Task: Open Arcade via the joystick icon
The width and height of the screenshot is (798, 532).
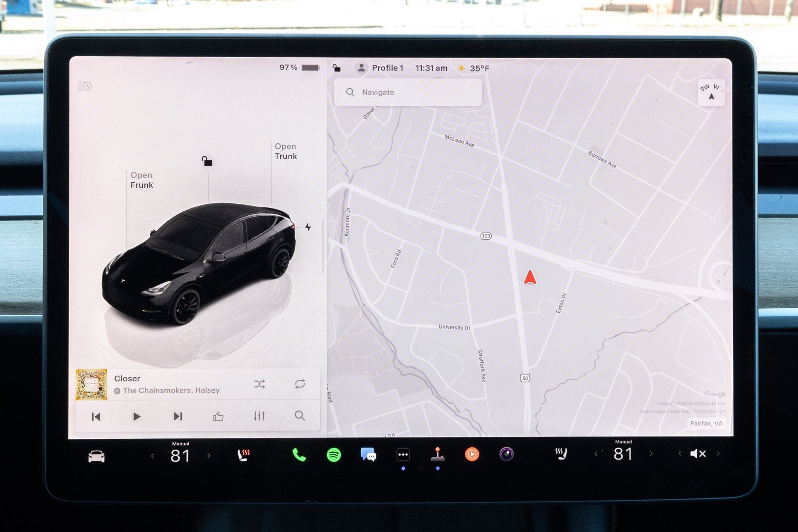Action: pyautogui.click(x=437, y=454)
